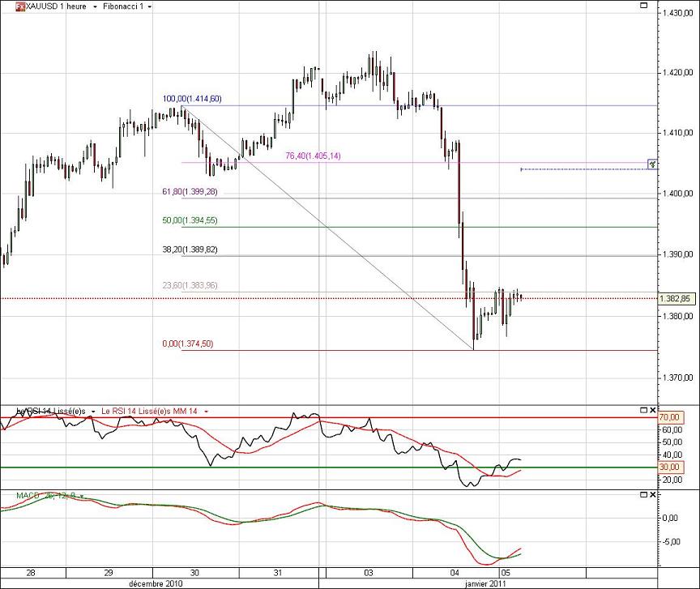Viewport: 700px width, 589px height.
Task: Click the 50,00 Fibonacci level label
Action: (x=190, y=220)
